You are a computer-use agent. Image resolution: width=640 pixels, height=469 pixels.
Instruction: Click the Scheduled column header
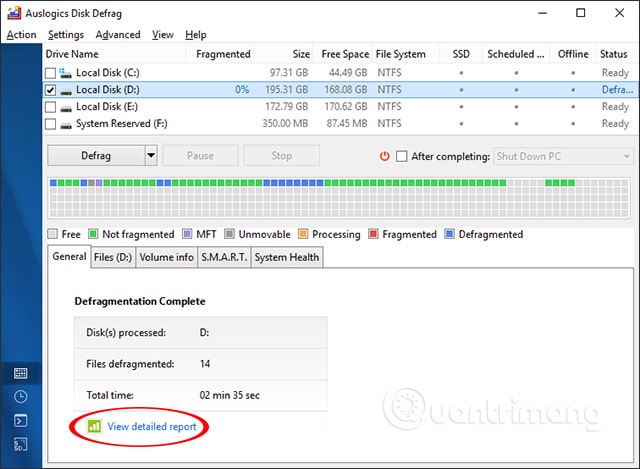click(516, 54)
